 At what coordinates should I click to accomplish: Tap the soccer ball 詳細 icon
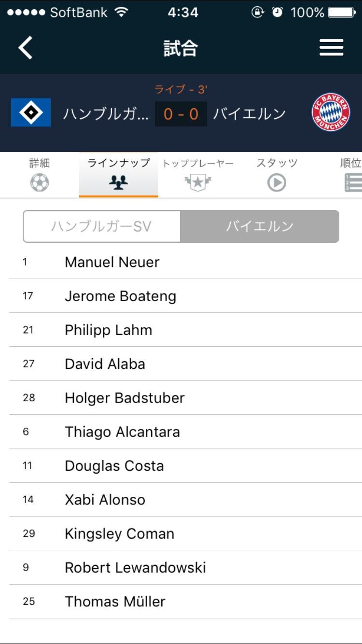[40, 183]
